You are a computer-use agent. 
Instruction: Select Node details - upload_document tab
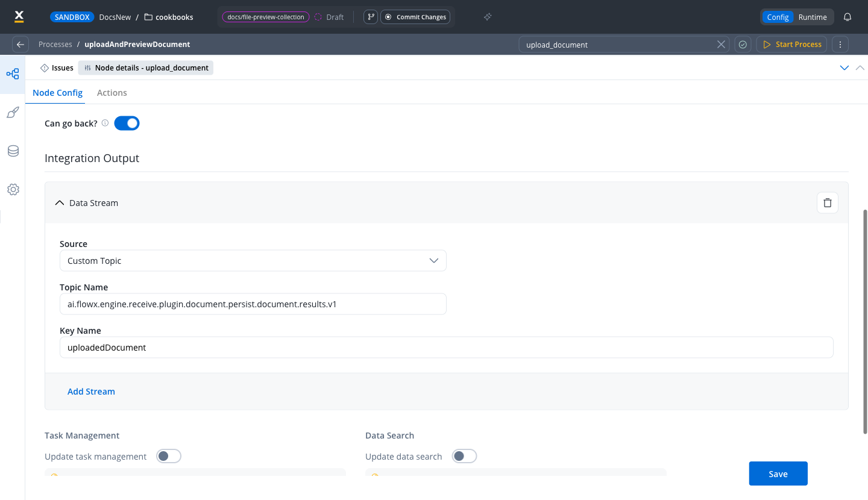click(x=146, y=68)
